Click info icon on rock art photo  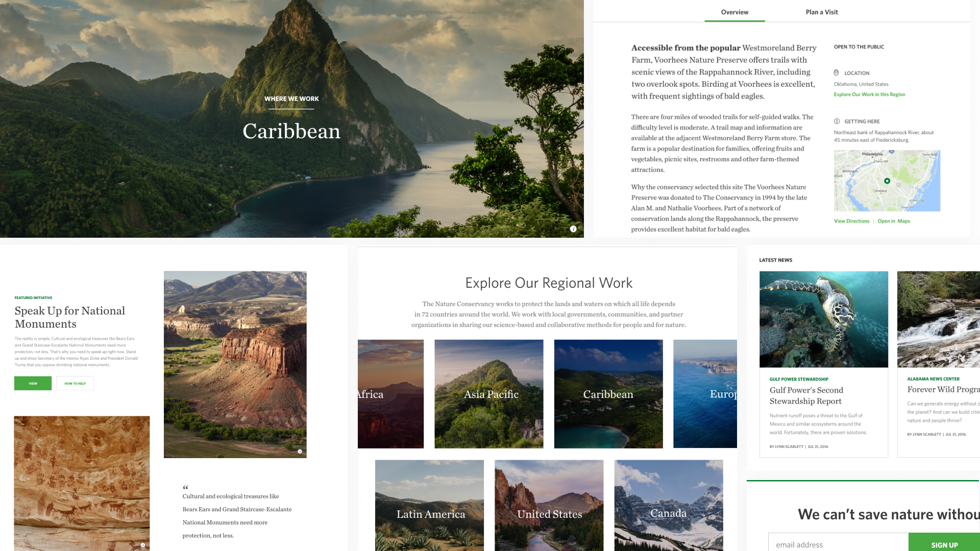point(143,545)
